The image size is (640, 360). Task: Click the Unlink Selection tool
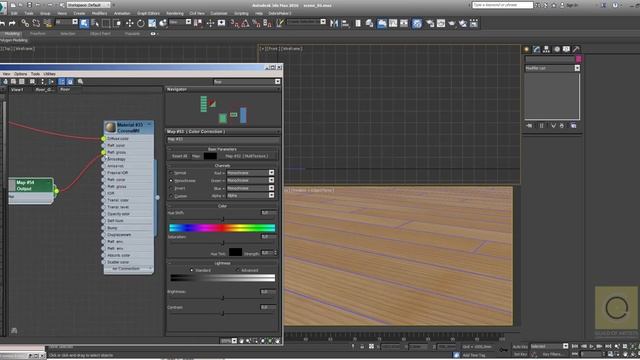coord(36,23)
